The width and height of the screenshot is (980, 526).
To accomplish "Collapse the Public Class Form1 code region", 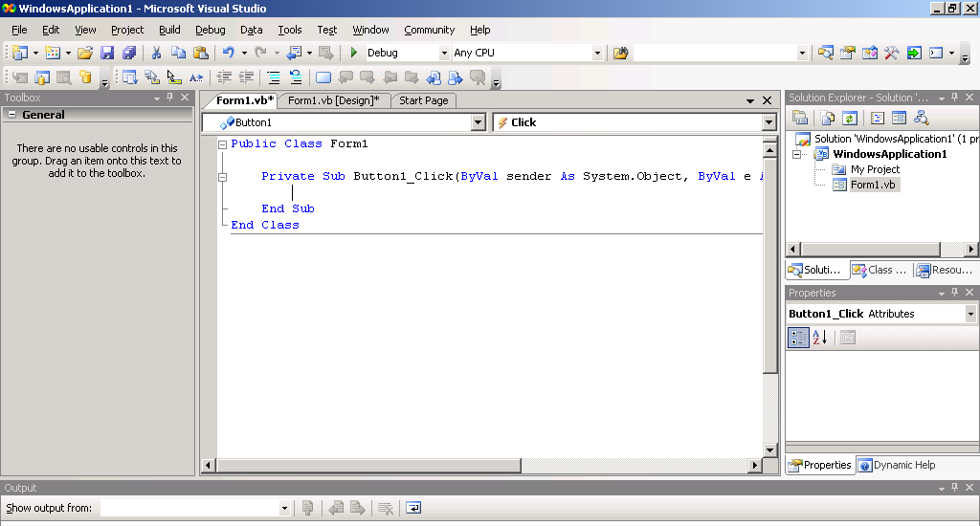I will point(222,144).
